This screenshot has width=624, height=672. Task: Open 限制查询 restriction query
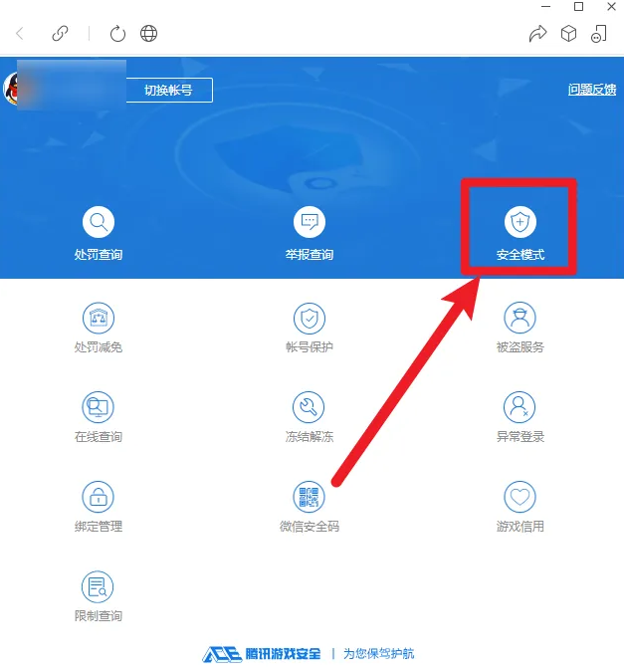[98, 586]
